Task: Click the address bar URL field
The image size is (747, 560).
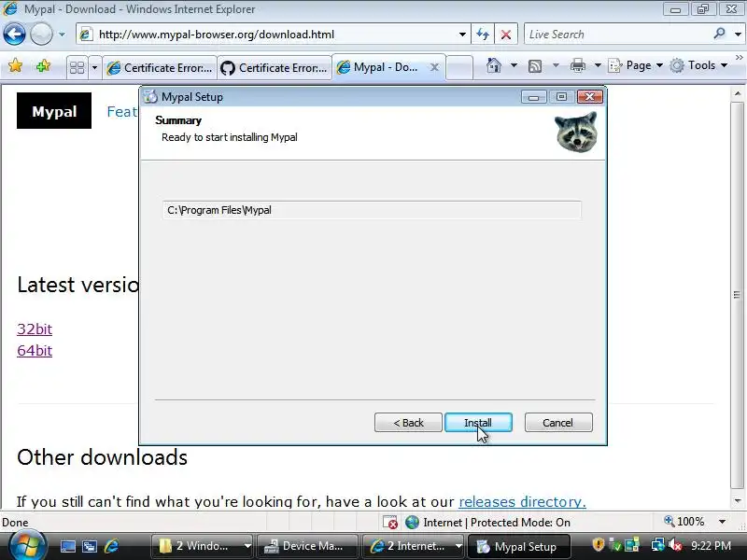Action: coord(272,35)
